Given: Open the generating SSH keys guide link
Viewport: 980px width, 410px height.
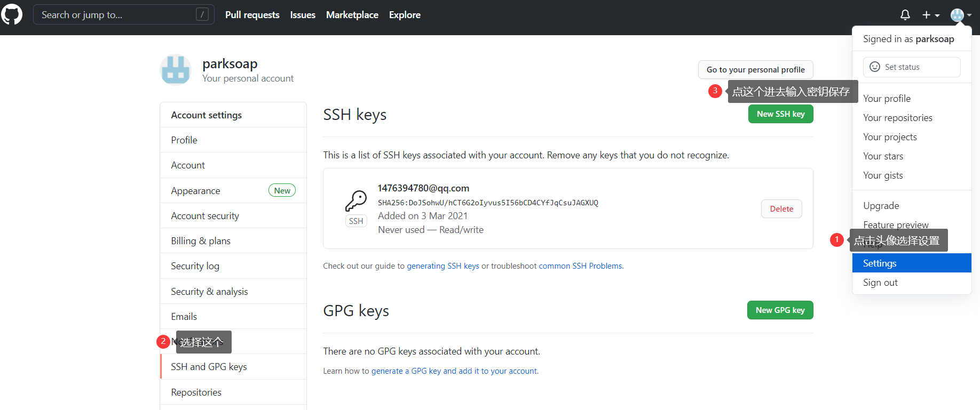Looking at the screenshot, I should (x=443, y=266).
